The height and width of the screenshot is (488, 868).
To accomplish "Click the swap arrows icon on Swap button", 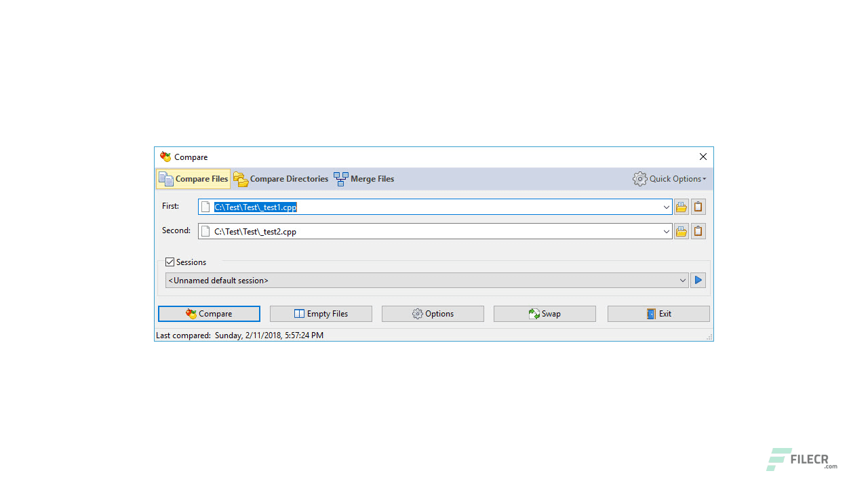I will coord(534,313).
